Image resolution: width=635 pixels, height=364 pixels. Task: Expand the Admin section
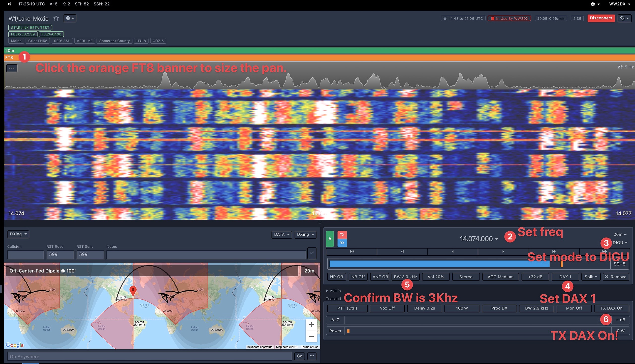coord(333,291)
